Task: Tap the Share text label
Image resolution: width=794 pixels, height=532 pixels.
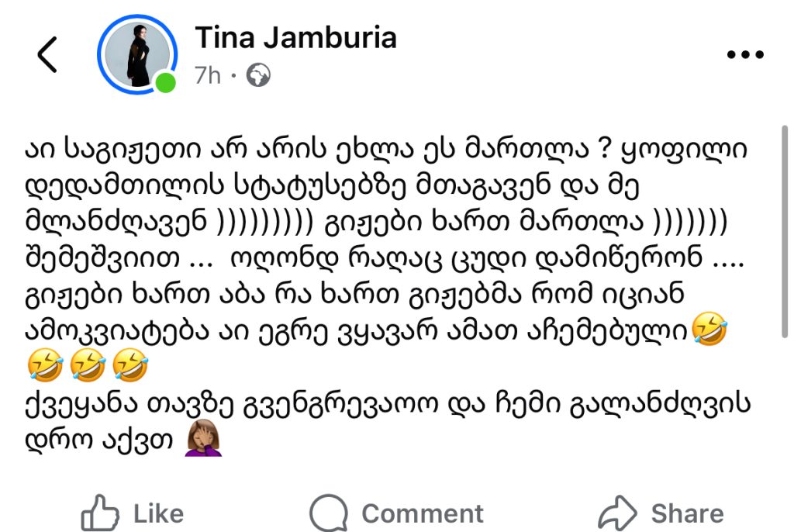Action: pyautogui.click(x=687, y=513)
